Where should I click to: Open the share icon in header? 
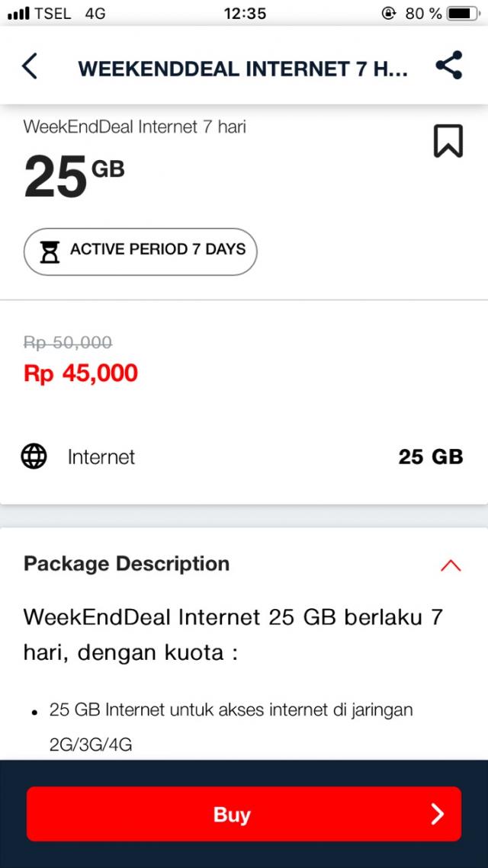point(448,66)
